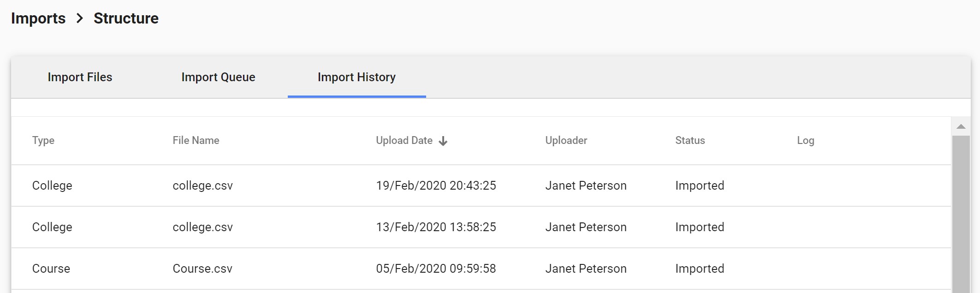Click the breadcrumb chevron after Imports
This screenshot has width=980, height=293.
(x=80, y=18)
